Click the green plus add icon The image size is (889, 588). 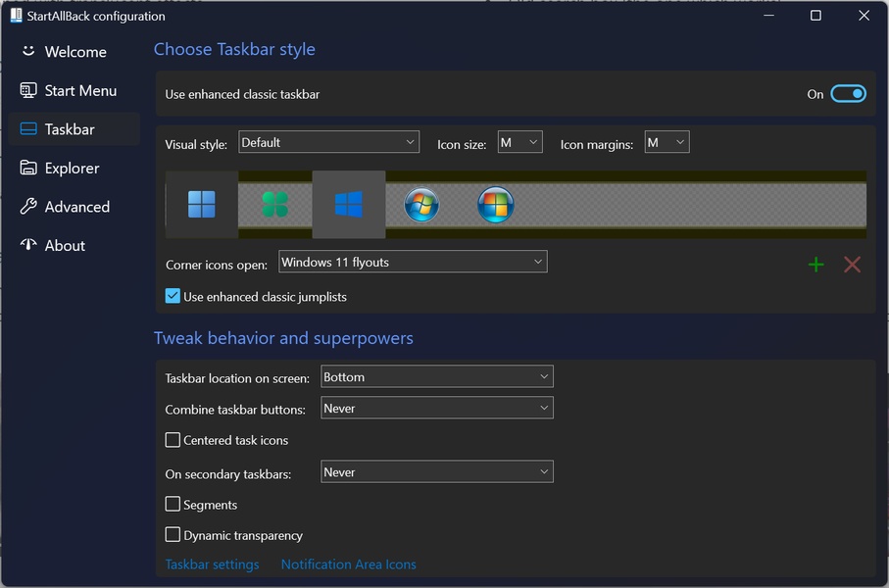point(815,265)
